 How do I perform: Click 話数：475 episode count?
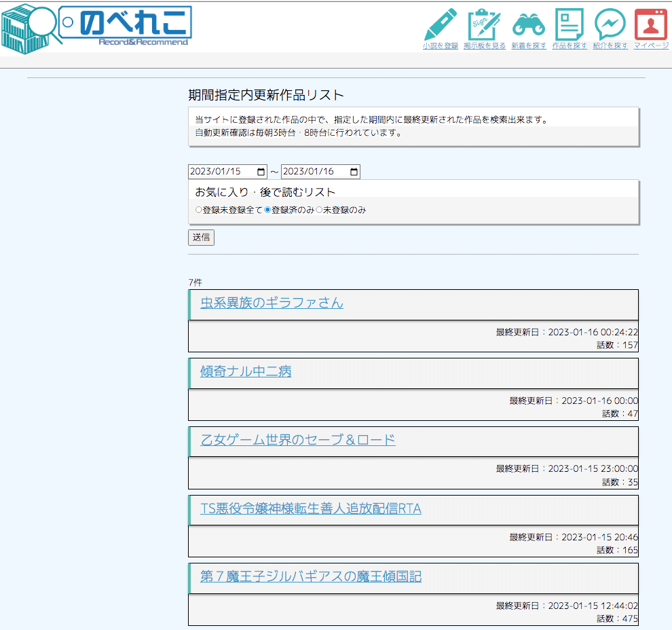click(x=617, y=618)
